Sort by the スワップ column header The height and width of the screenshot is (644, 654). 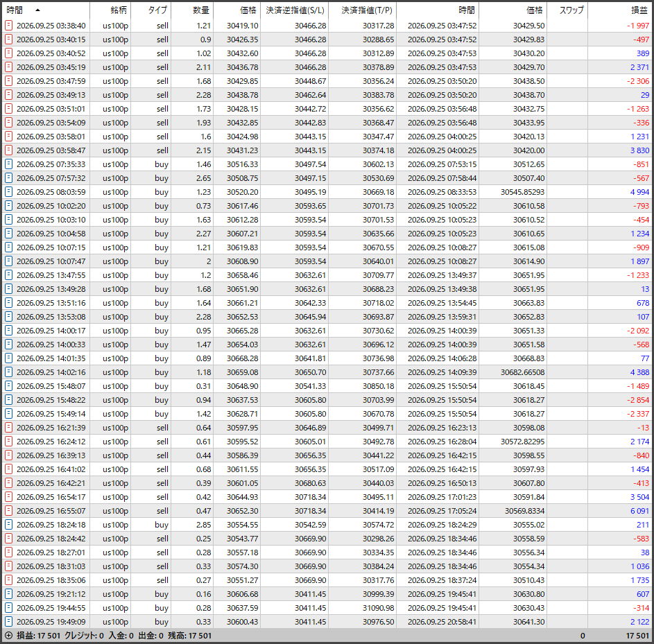(571, 10)
